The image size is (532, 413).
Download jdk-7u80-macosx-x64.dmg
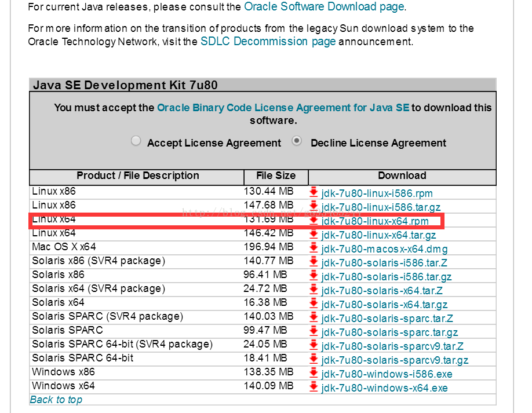coord(384,249)
